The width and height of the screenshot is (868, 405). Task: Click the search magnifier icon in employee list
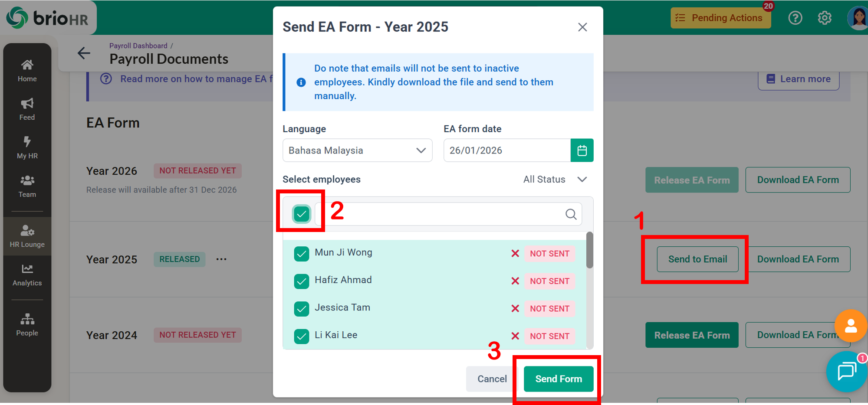coord(571,214)
